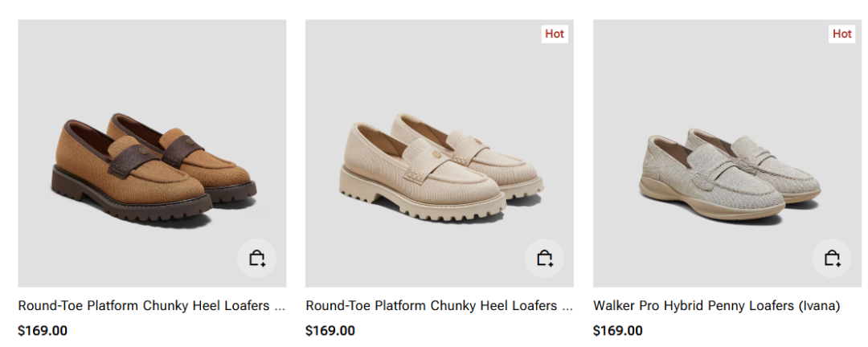Screen dimensions: 868x347
Task: Open Walker Pro Hybrid Penny Loafers (Ivana) link
Action: (x=716, y=306)
